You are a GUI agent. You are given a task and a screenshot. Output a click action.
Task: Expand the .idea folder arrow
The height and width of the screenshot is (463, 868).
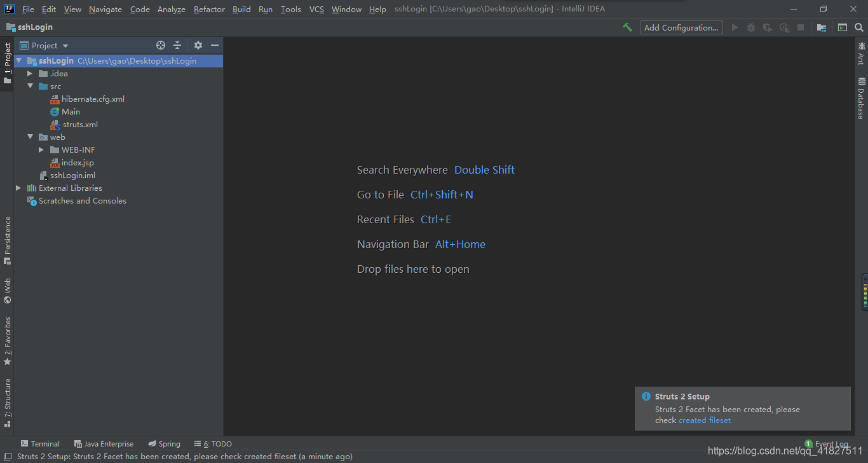[x=30, y=73]
